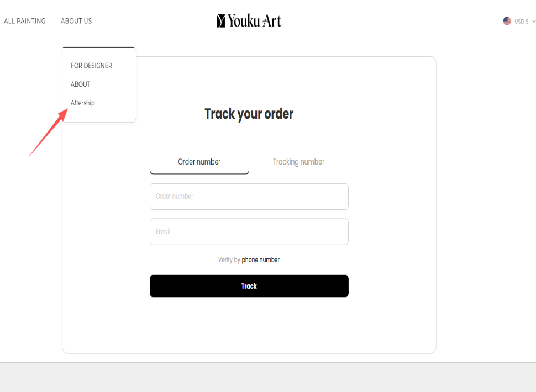Viewport: 536px width, 392px height.
Task: Click the Track your order heading
Action: (x=249, y=114)
